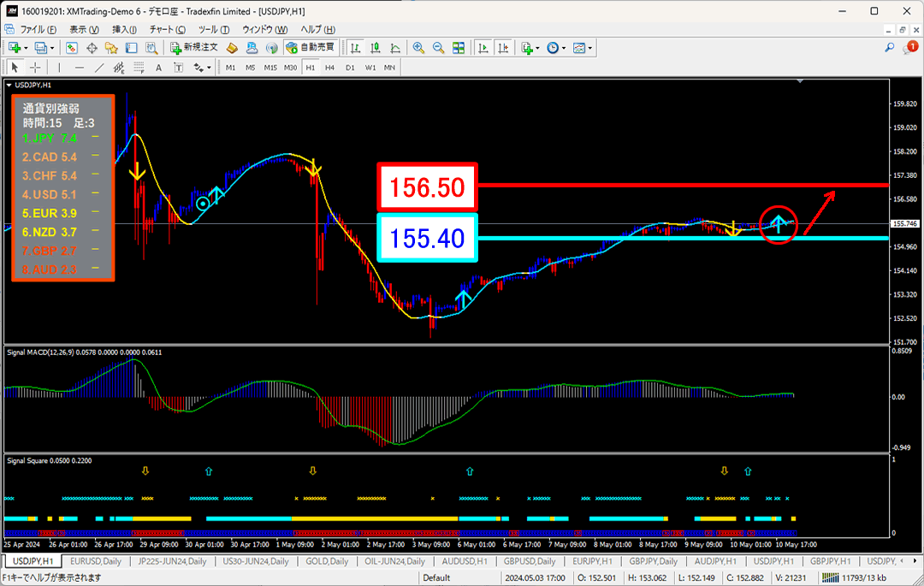This screenshot has width=924, height=586.
Task: Click the periodicity clock icon
Action: 553,48
